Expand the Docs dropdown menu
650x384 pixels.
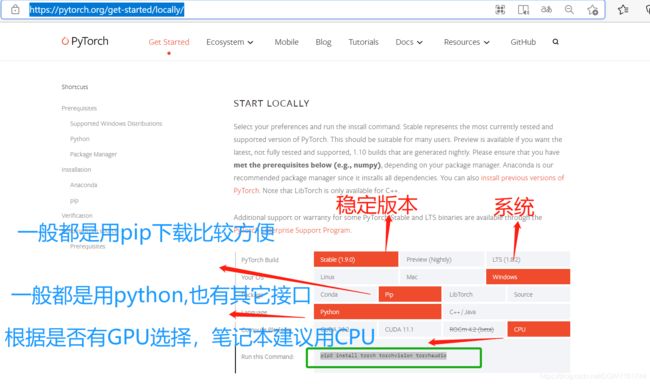point(409,42)
